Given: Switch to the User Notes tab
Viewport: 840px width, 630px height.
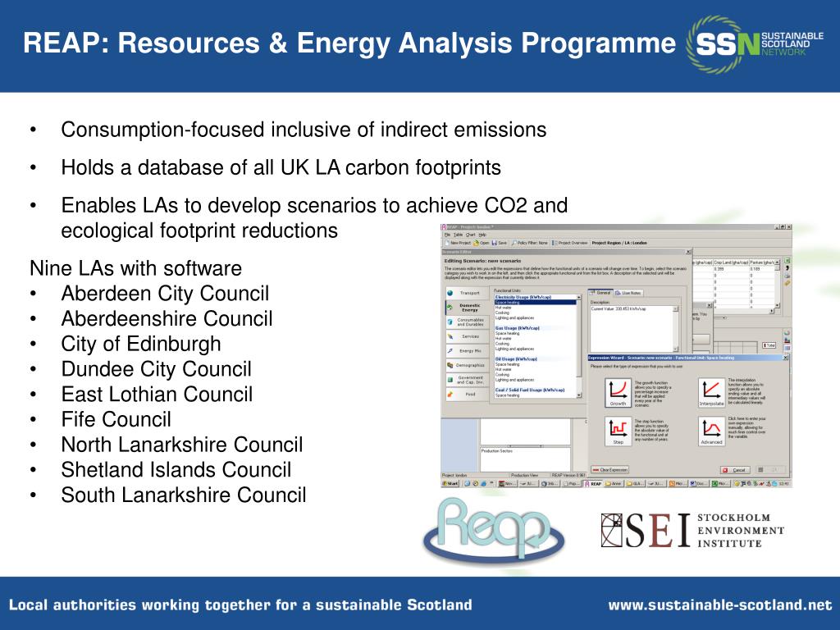Looking at the screenshot, I should point(628,293).
